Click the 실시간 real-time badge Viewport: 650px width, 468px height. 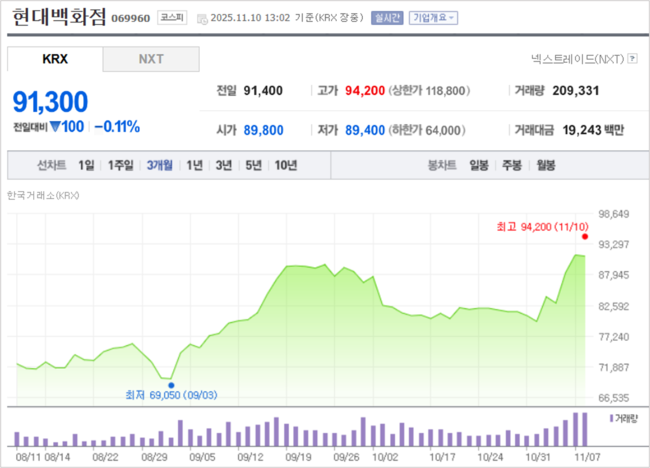[x=384, y=18]
